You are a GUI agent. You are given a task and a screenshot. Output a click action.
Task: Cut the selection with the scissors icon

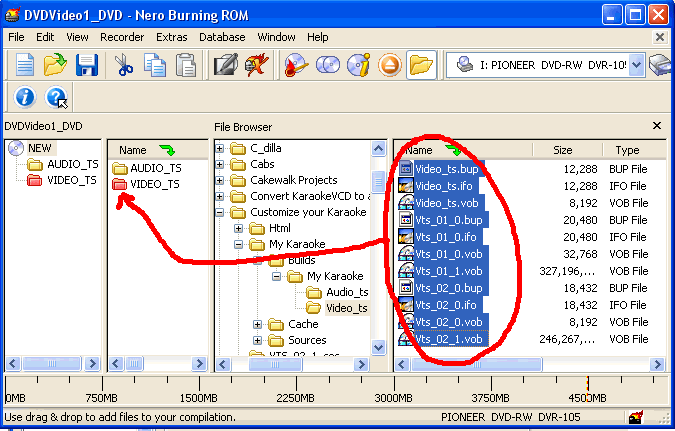(x=123, y=65)
